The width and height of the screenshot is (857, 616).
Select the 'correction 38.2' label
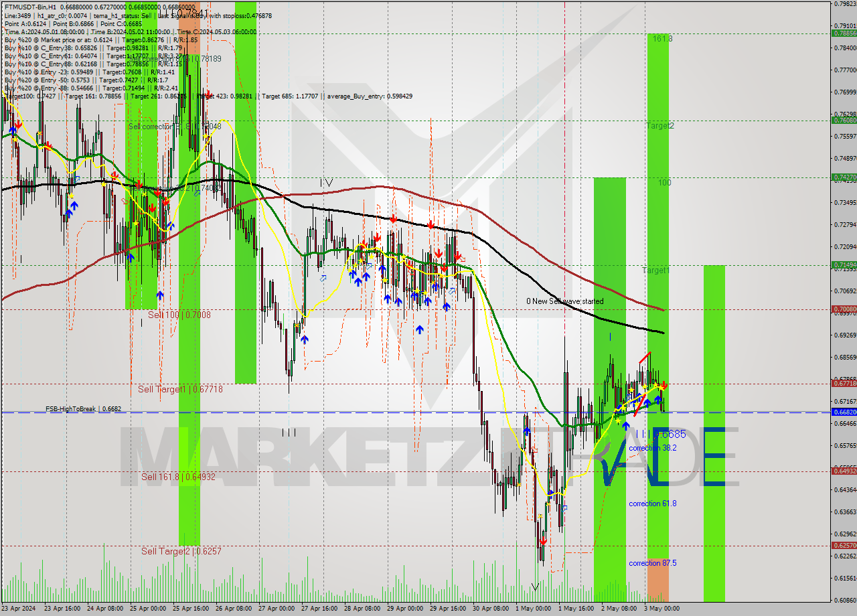click(x=653, y=448)
